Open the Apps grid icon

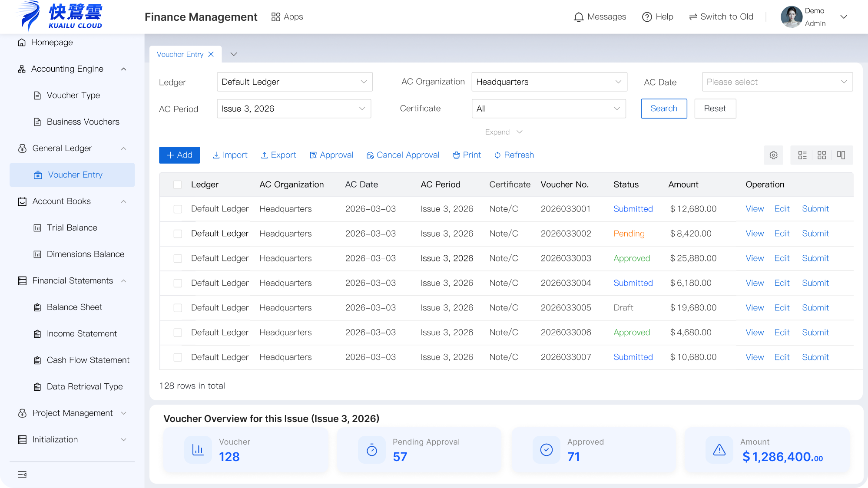[x=275, y=17]
